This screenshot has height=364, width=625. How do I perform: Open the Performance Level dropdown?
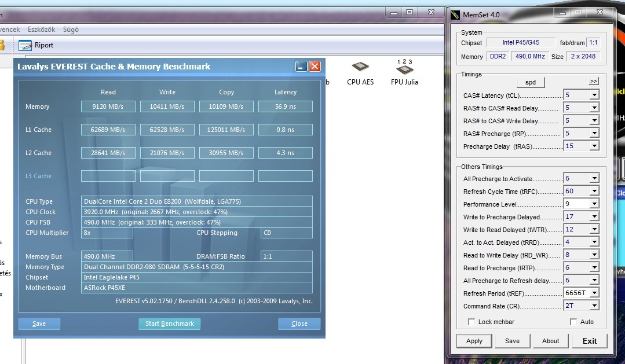(594, 204)
